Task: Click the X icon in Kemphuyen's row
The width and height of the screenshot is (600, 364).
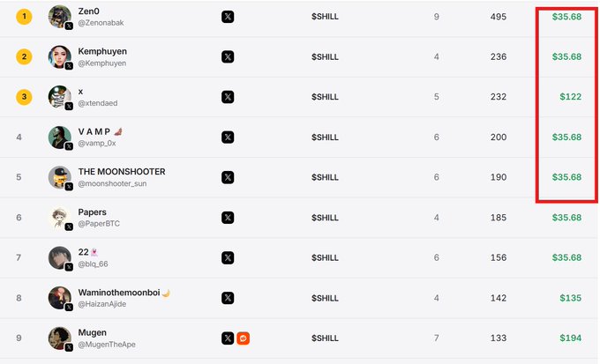Action: (228, 56)
